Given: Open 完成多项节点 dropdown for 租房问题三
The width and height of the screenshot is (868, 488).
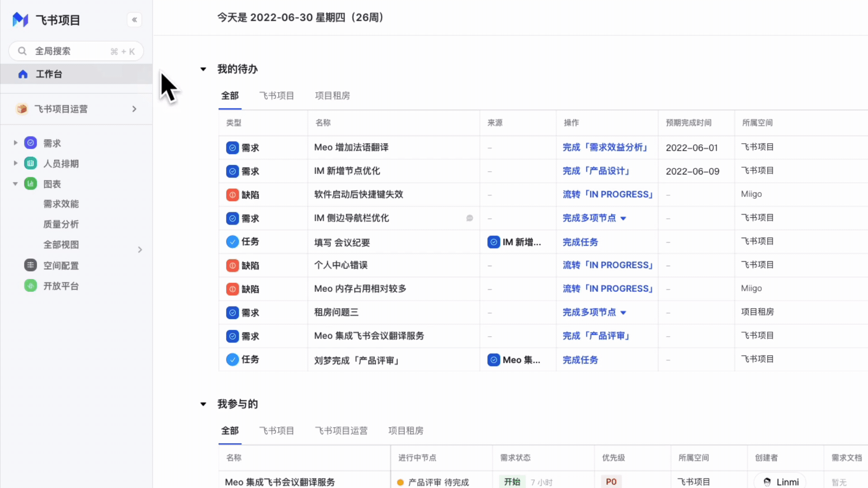Looking at the screenshot, I should (623, 313).
